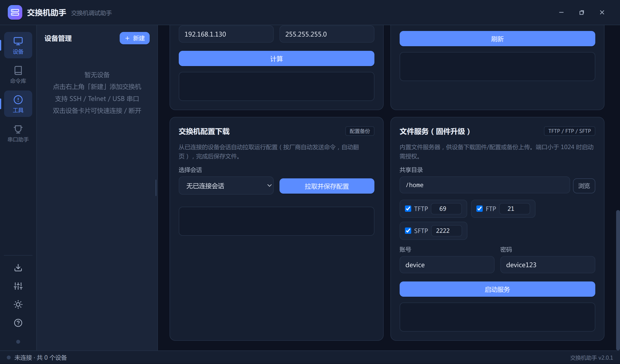The image size is (620, 364).
Task: Uncheck the FTP checkbox
Action: (479, 209)
